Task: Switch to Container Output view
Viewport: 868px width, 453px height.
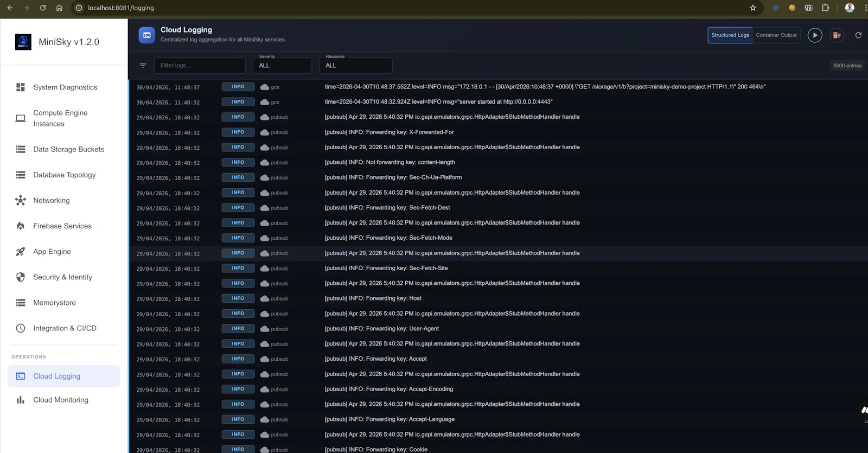Action: [x=776, y=35]
